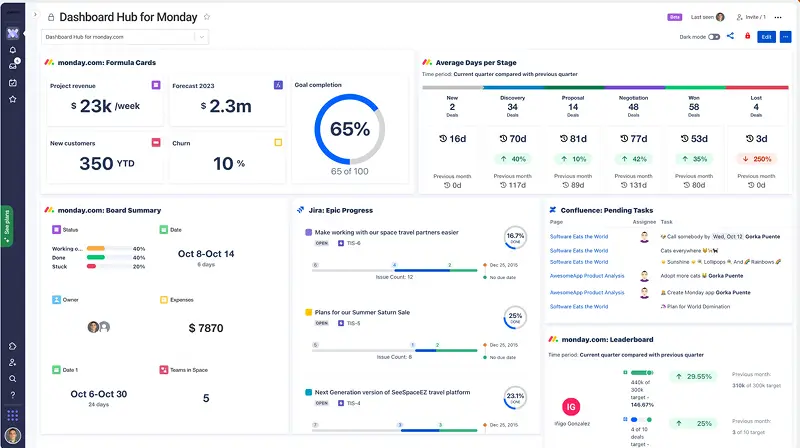Screen dimensions: 800x448
Task: Click the blue share icon
Action: [x=731, y=36]
